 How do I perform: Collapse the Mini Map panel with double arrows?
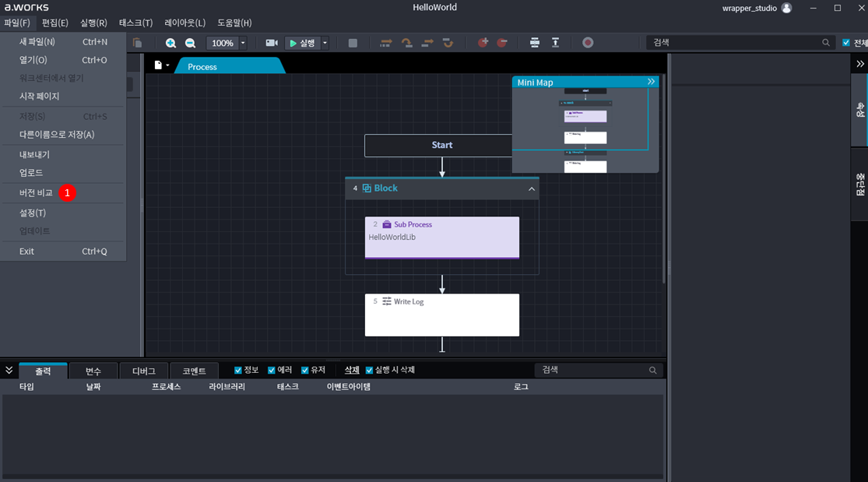pos(651,82)
